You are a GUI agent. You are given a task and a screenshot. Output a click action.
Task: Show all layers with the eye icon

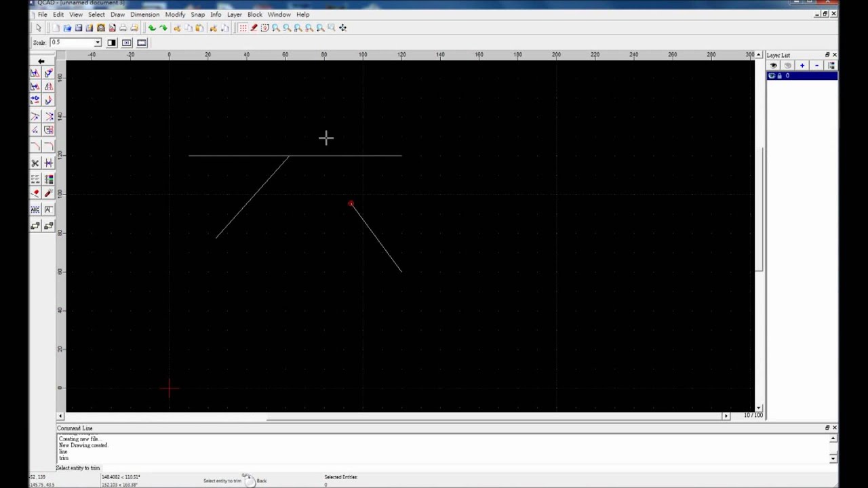[x=773, y=66]
